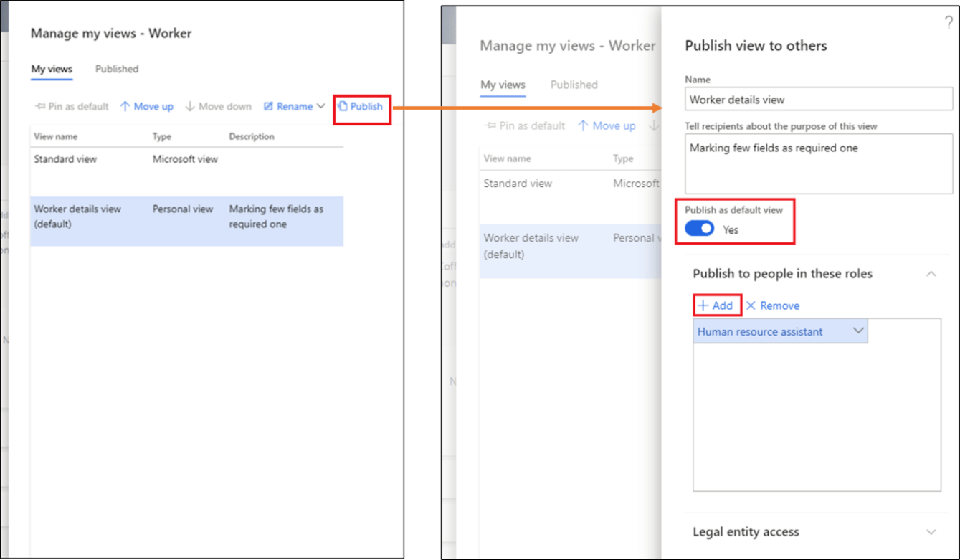Open the Rename dropdown chevron
The width and height of the screenshot is (960, 560).
tap(320, 106)
